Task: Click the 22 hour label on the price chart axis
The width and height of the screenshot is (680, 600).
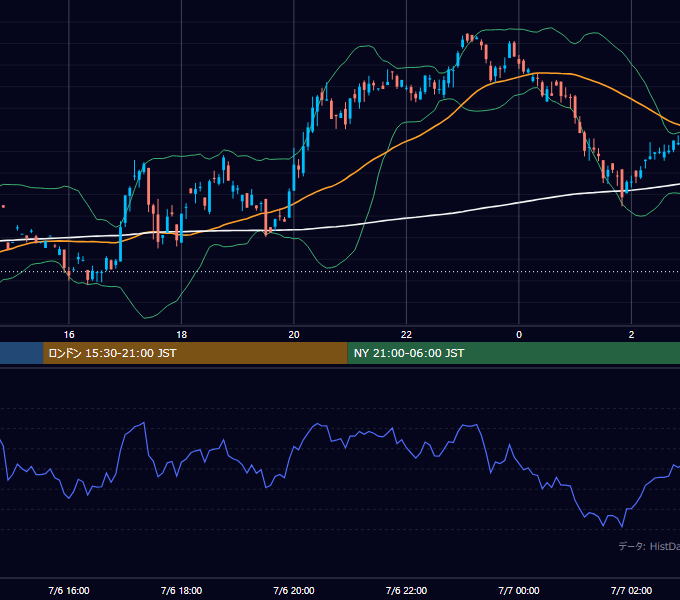Action: tap(406, 335)
